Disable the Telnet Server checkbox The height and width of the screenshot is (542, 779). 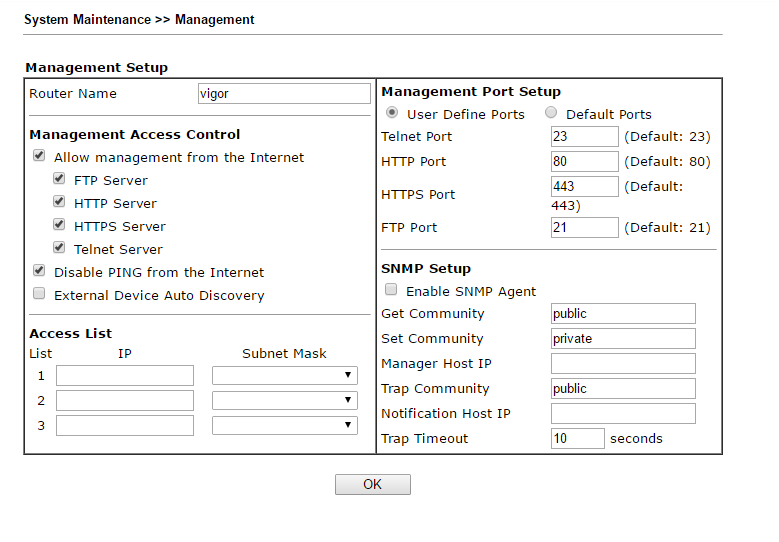pos(59,248)
